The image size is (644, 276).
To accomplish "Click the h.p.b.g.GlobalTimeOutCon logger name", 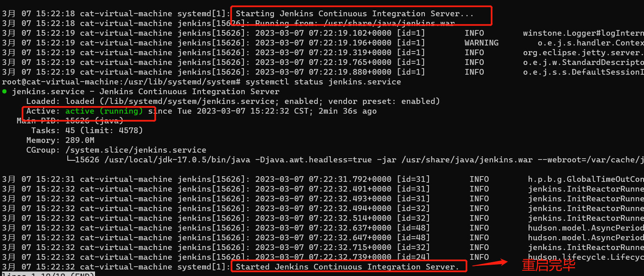I will click(x=586, y=179).
